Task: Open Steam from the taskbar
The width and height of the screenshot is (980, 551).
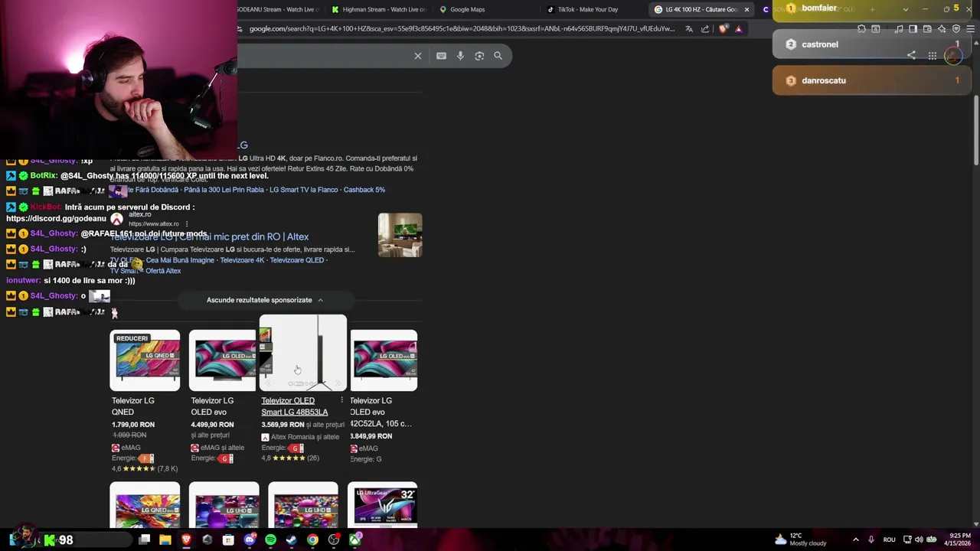Action: pos(292,540)
